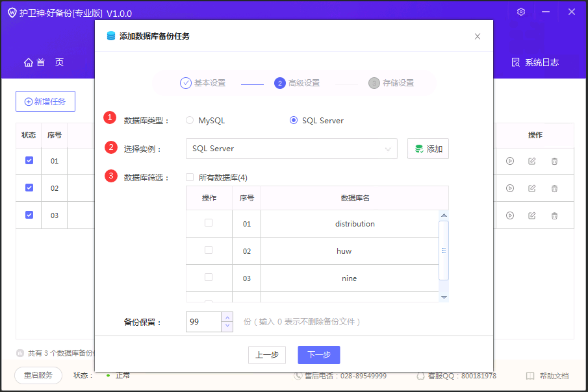
Task: Click the database list scrollbar thumb
Action: (444, 251)
